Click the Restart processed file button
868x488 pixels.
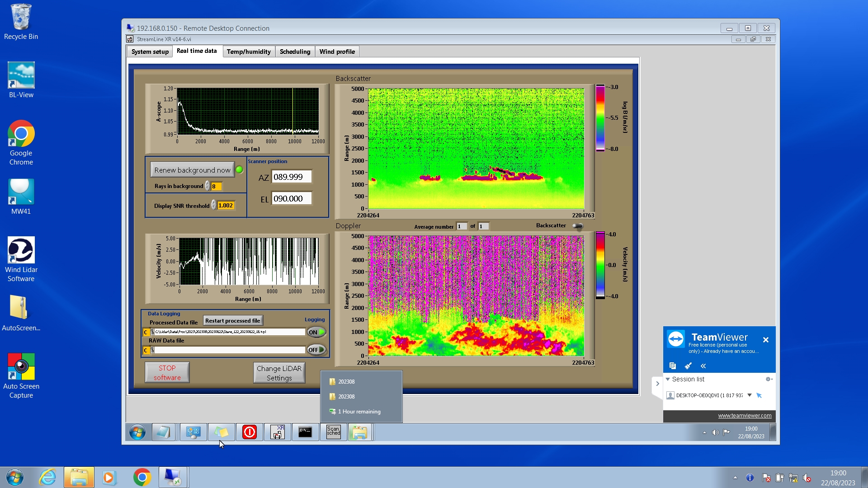(232, 320)
